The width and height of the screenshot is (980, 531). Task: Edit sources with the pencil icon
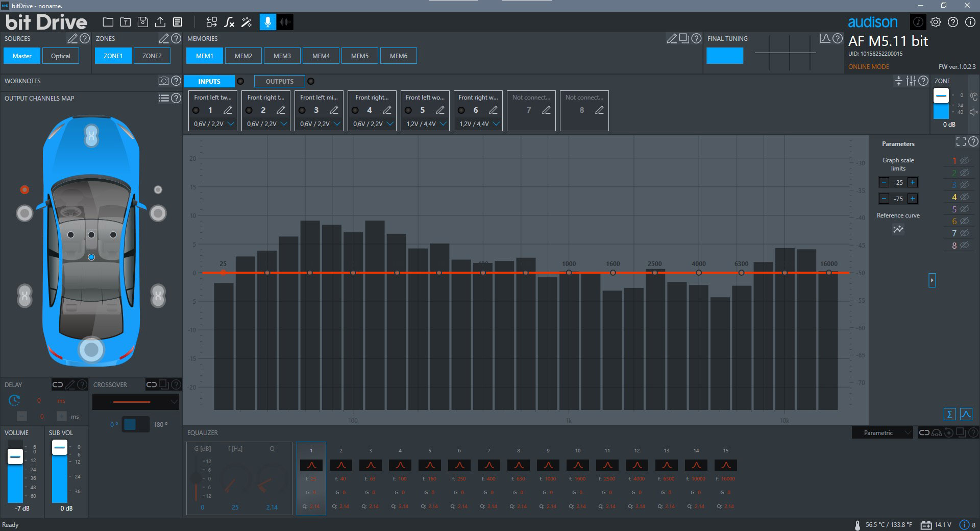coord(72,38)
